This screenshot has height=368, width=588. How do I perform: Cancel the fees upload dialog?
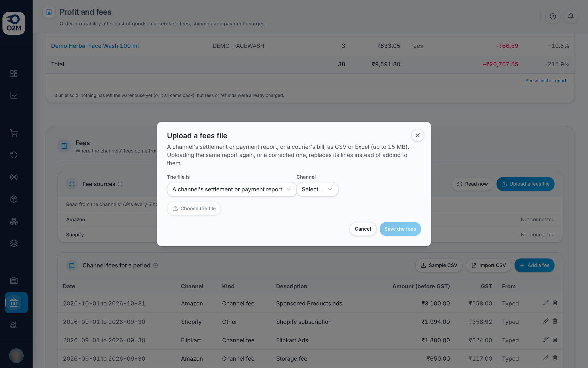tap(363, 229)
